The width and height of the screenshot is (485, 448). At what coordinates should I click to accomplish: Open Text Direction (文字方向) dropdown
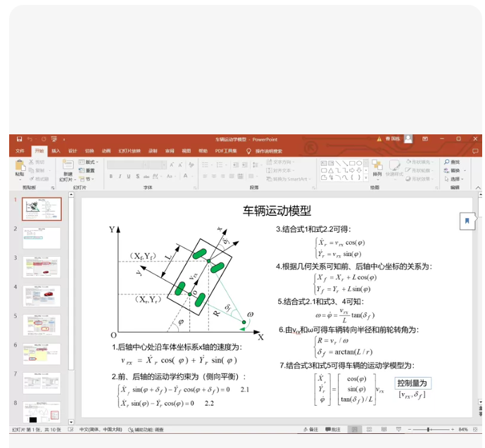click(280, 162)
